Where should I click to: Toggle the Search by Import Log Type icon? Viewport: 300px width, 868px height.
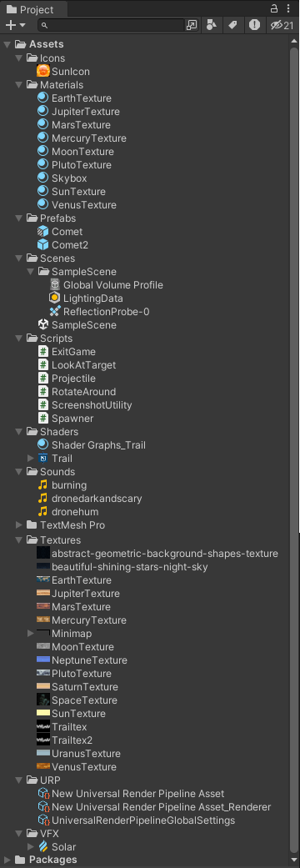[x=254, y=25]
